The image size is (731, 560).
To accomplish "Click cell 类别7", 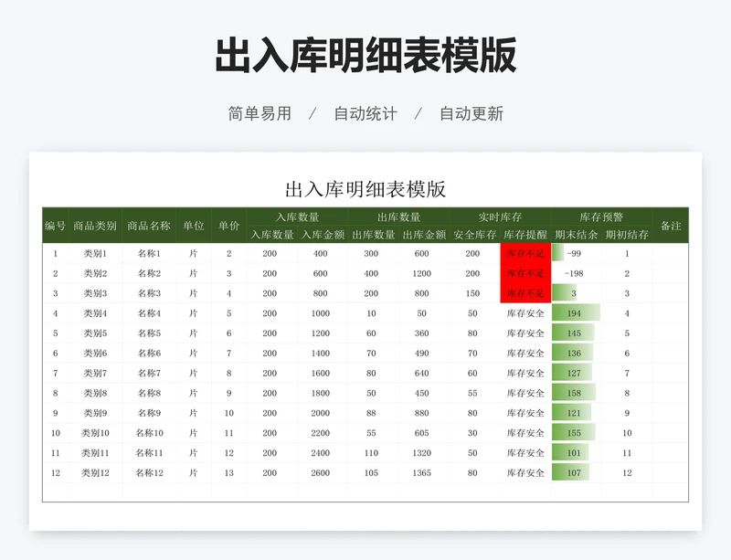I will pyautogui.click(x=95, y=373).
